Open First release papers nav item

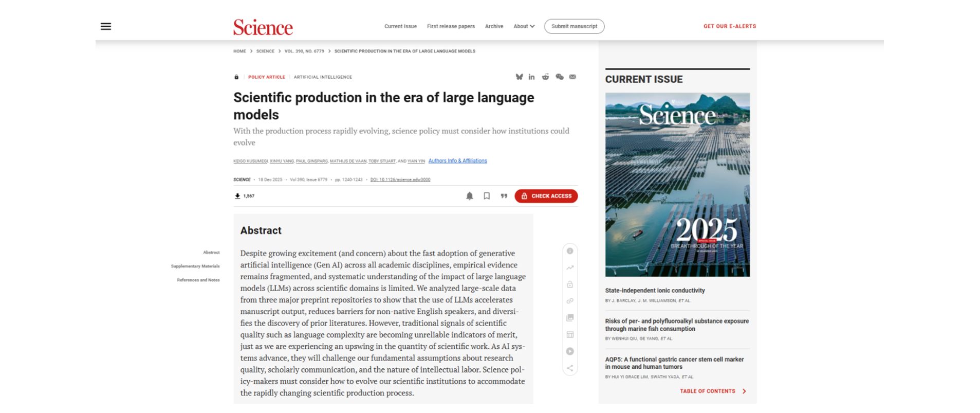point(451,26)
